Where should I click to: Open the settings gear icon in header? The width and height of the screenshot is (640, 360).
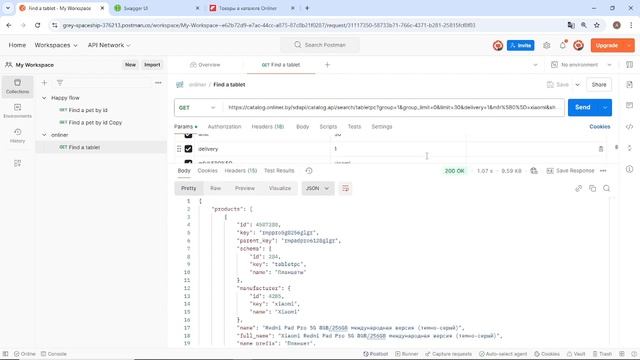pos(547,45)
